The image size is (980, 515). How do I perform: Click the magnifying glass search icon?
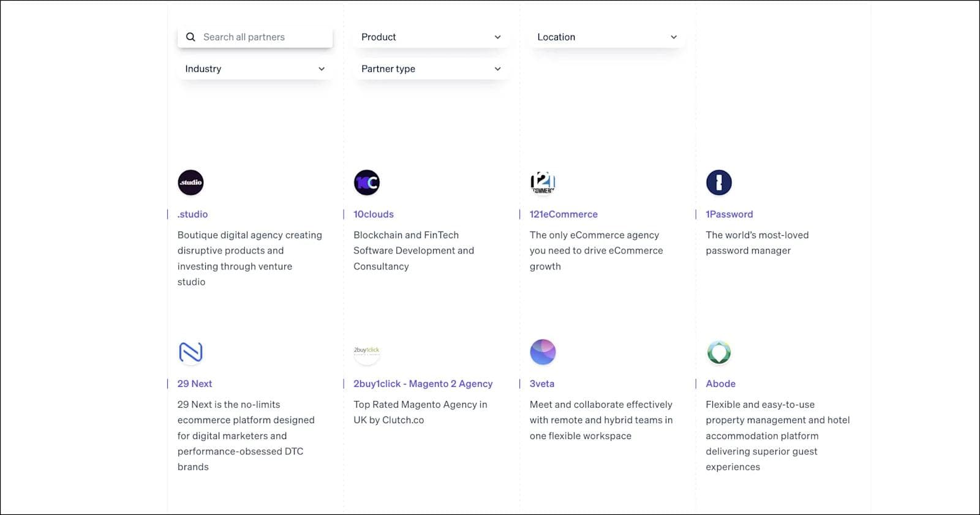(x=190, y=37)
